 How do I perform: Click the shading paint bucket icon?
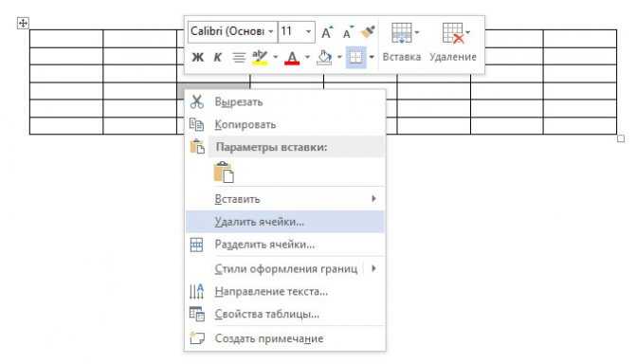324,57
